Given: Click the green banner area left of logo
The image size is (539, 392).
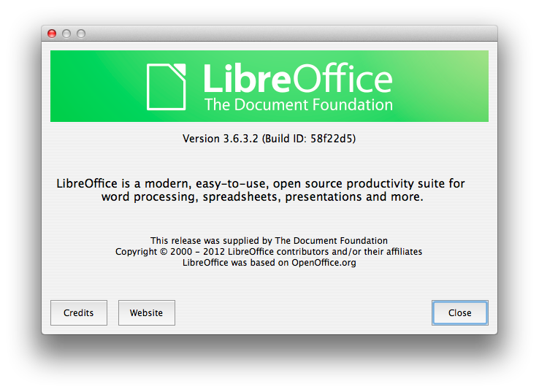Looking at the screenshot, I should [x=95, y=86].
